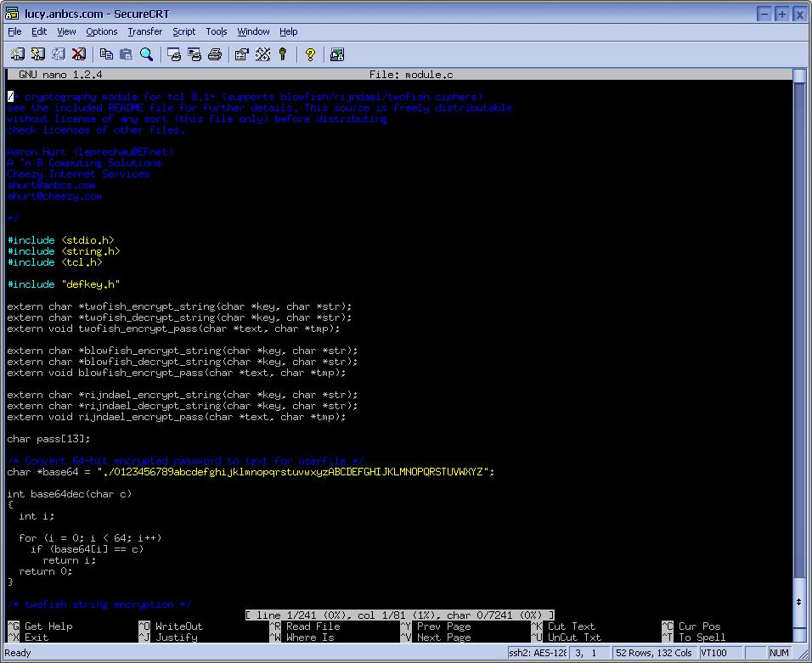Click the '^G Get Help' nano shortcut

[x=41, y=626]
